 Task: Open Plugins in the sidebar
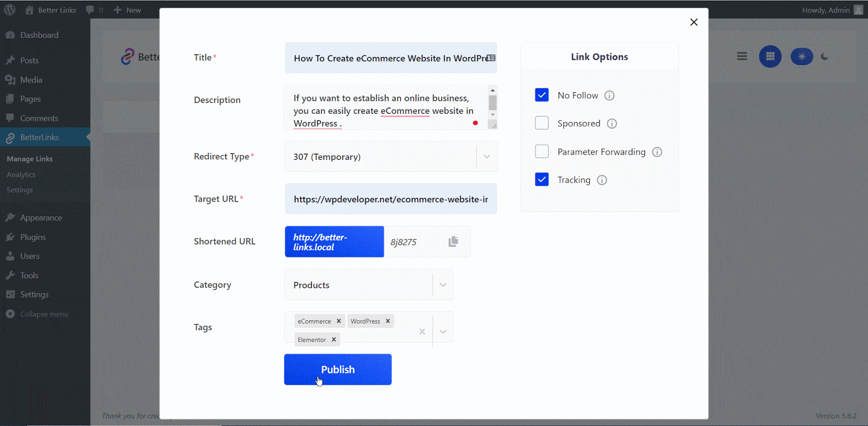(x=45, y=237)
